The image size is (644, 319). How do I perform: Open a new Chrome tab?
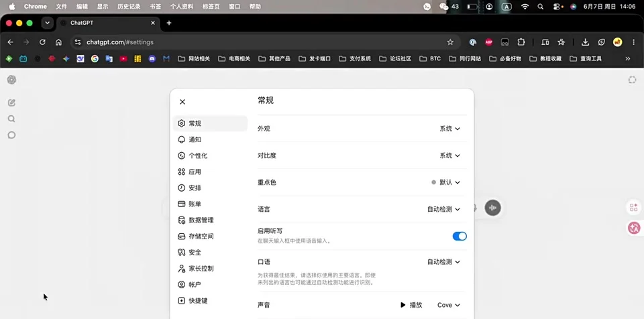click(x=169, y=23)
